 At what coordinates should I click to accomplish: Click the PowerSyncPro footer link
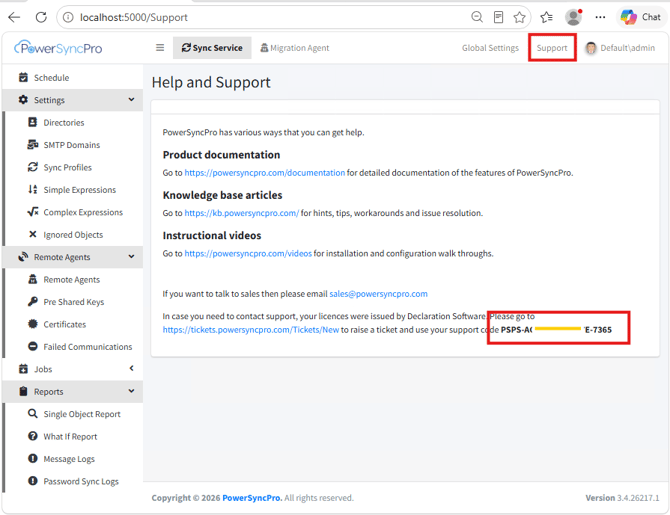pyautogui.click(x=252, y=498)
